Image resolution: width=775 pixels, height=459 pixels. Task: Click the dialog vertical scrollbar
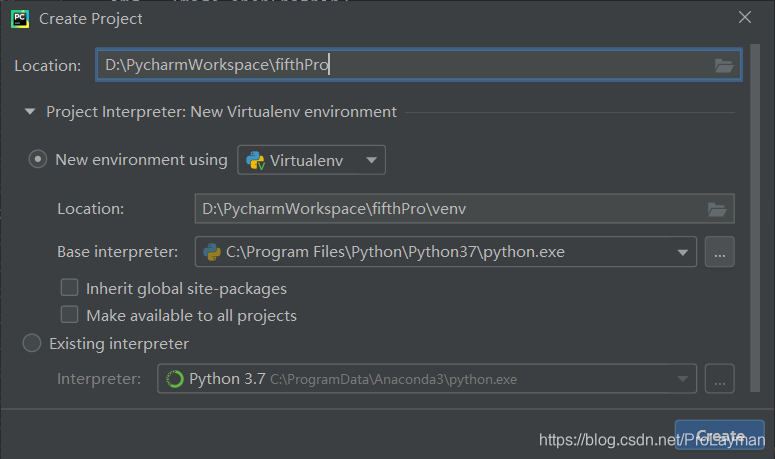(x=755, y=217)
